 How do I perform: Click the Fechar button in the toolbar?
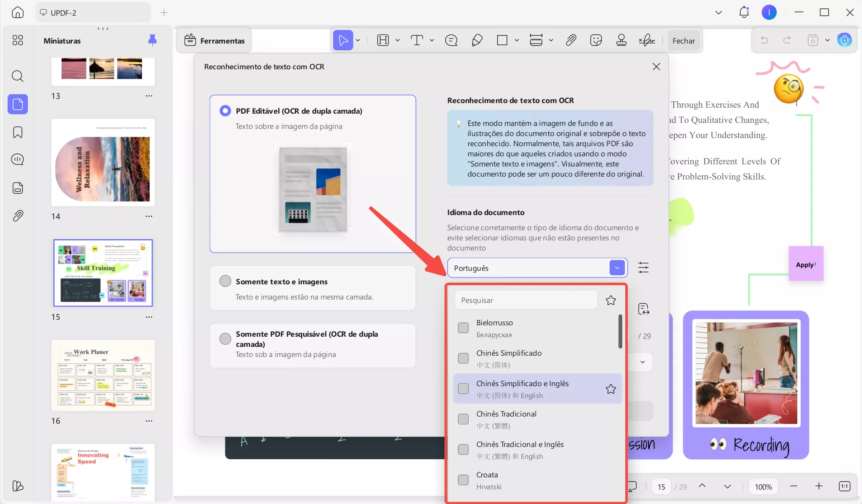click(684, 41)
